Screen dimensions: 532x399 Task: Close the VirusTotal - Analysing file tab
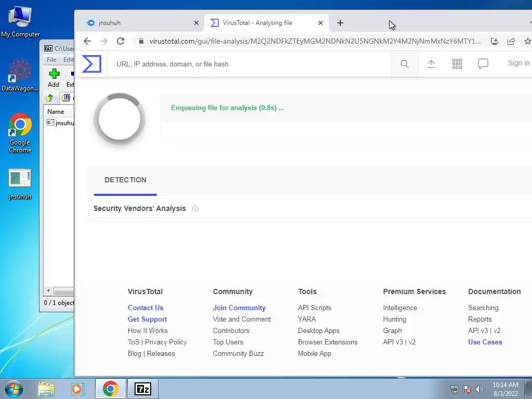(320, 23)
